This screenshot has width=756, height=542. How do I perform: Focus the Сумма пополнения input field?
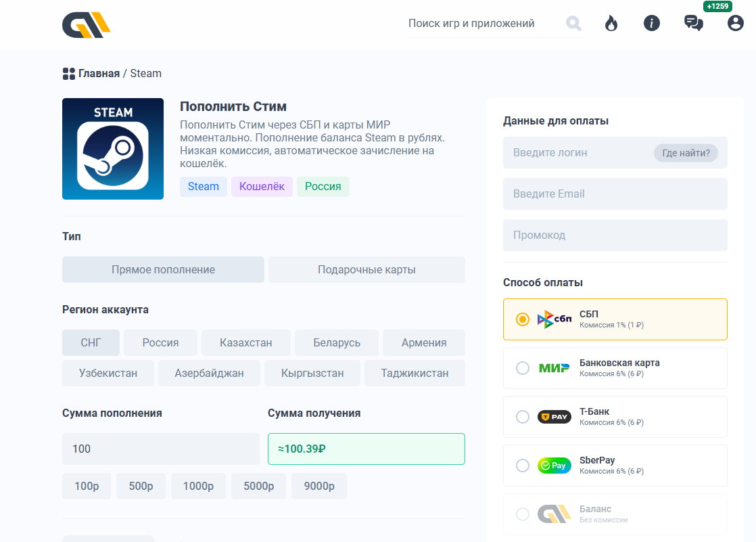(x=160, y=449)
